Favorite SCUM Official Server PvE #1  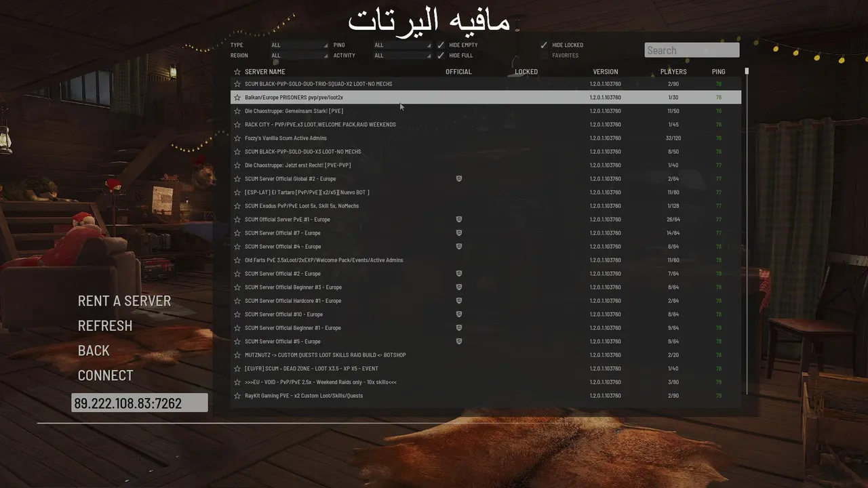click(237, 220)
